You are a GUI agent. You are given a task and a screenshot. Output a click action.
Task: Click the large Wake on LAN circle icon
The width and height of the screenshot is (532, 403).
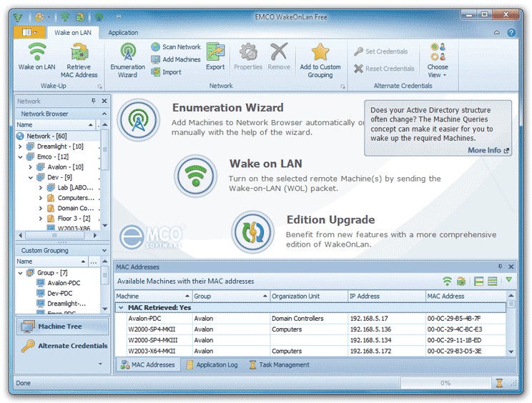196,176
